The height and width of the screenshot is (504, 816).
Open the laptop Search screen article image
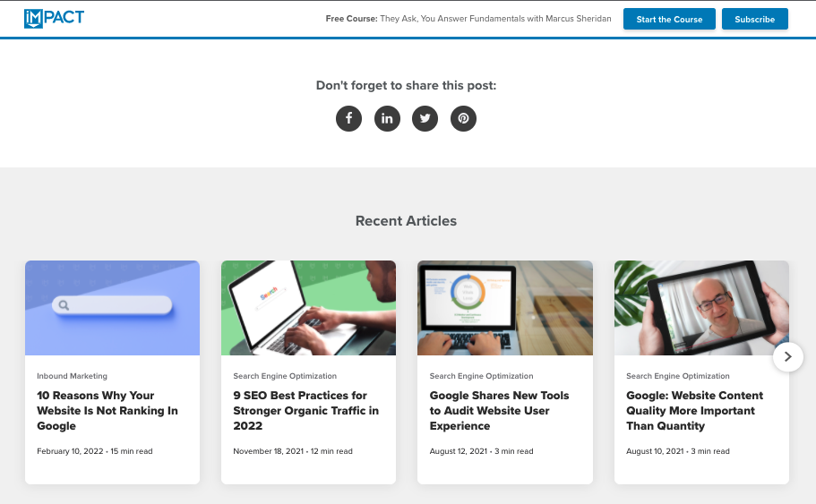(309, 308)
